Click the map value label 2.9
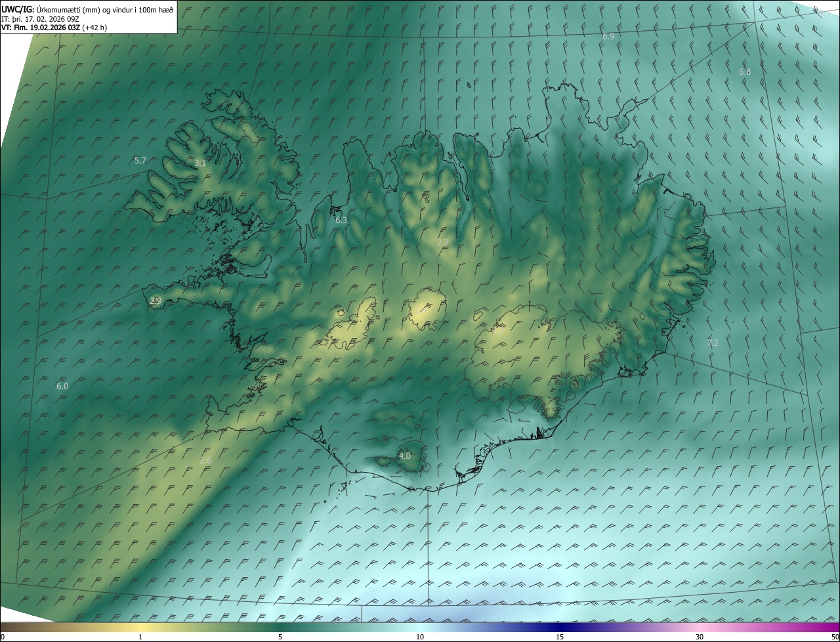This screenshot has height=642, width=840. point(156,301)
